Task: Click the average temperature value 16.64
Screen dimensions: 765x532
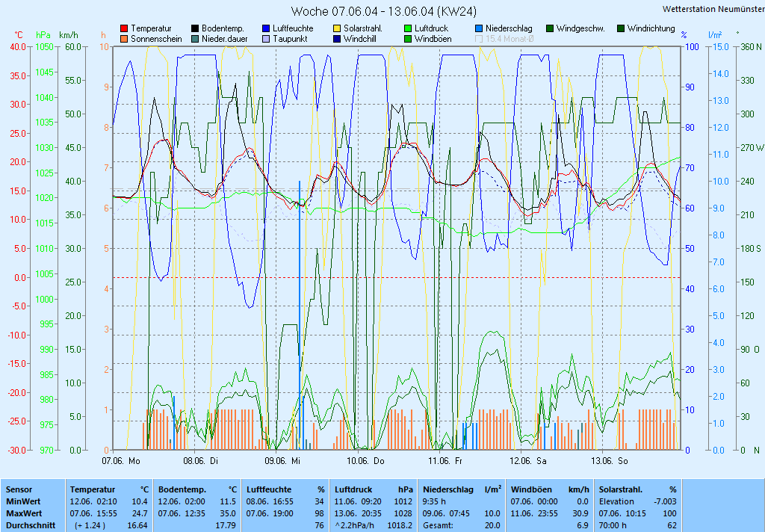Action: point(137,526)
